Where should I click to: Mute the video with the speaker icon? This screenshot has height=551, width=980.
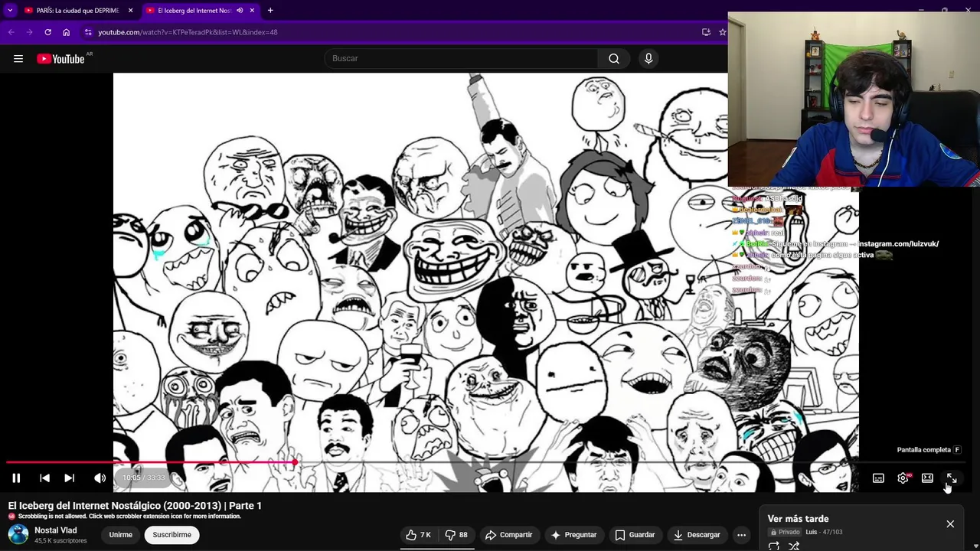pos(100,478)
